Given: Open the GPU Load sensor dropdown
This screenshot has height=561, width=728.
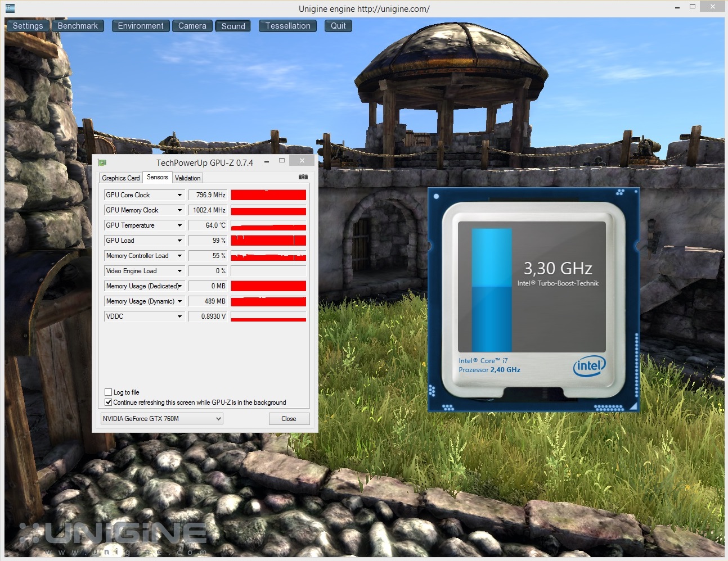Looking at the screenshot, I should coord(179,241).
